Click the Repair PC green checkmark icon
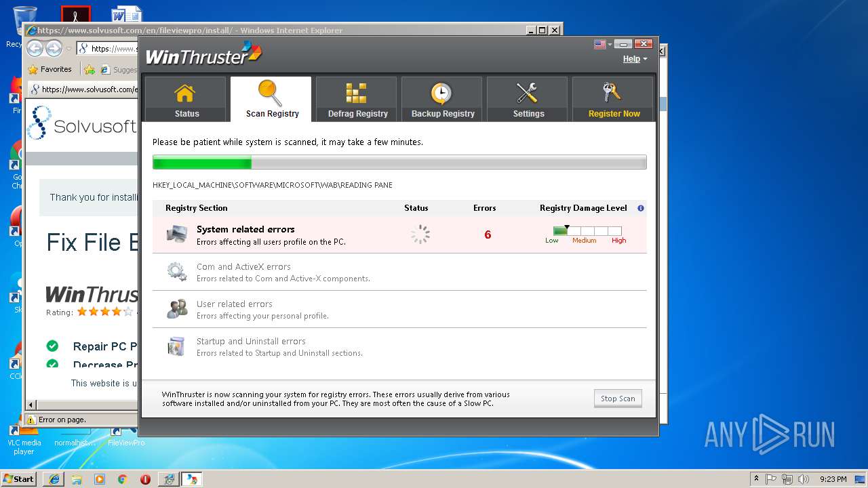The image size is (868, 488). pyautogui.click(x=52, y=346)
